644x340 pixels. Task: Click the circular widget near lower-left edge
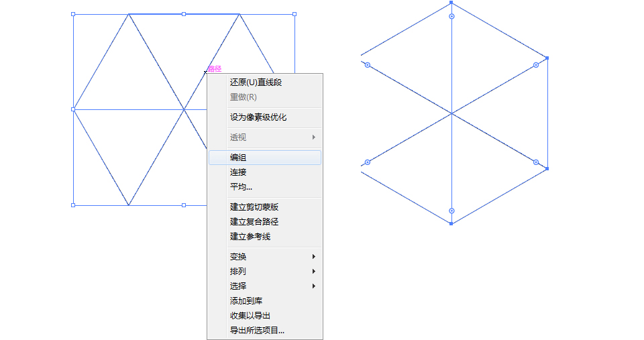[x=368, y=162]
